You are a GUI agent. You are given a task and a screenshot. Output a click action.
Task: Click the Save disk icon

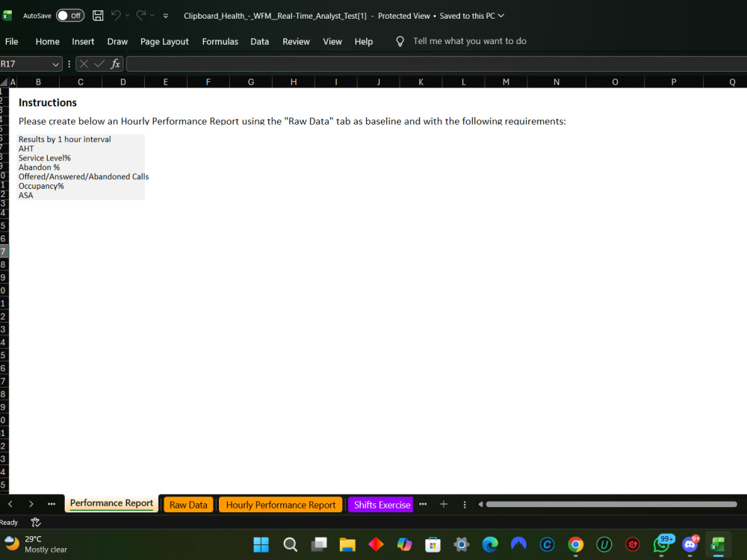click(x=98, y=16)
